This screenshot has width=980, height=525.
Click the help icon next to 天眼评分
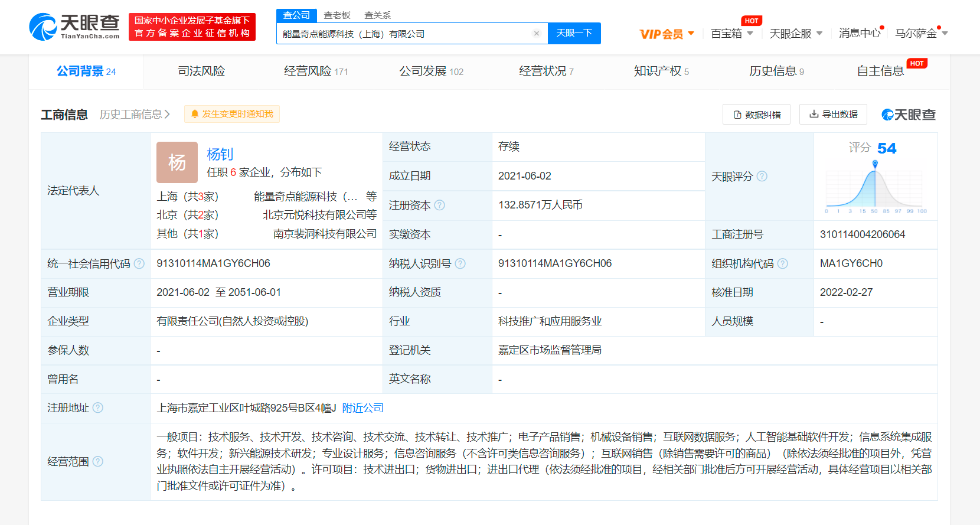tap(762, 176)
